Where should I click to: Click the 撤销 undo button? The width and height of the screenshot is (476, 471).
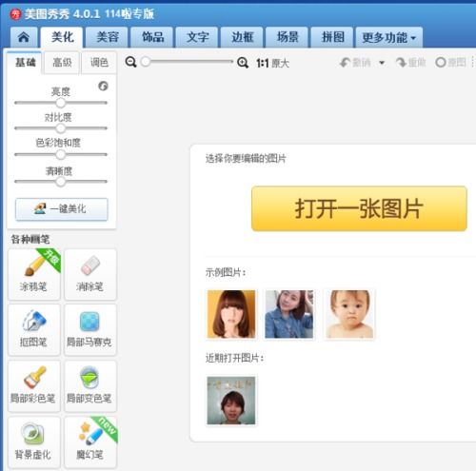[x=355, y=63]
